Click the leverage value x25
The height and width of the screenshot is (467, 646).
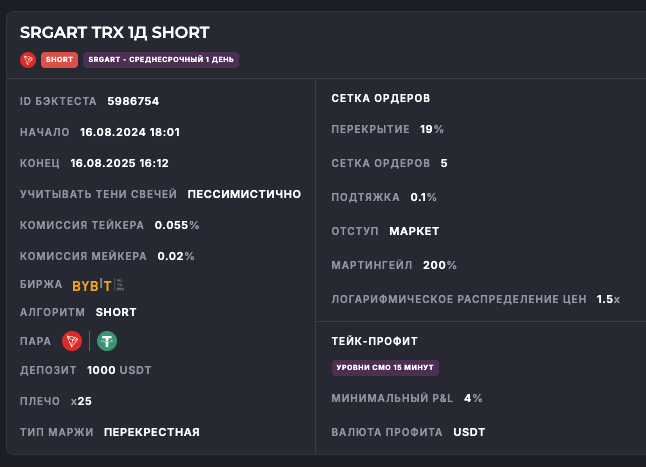81,401
